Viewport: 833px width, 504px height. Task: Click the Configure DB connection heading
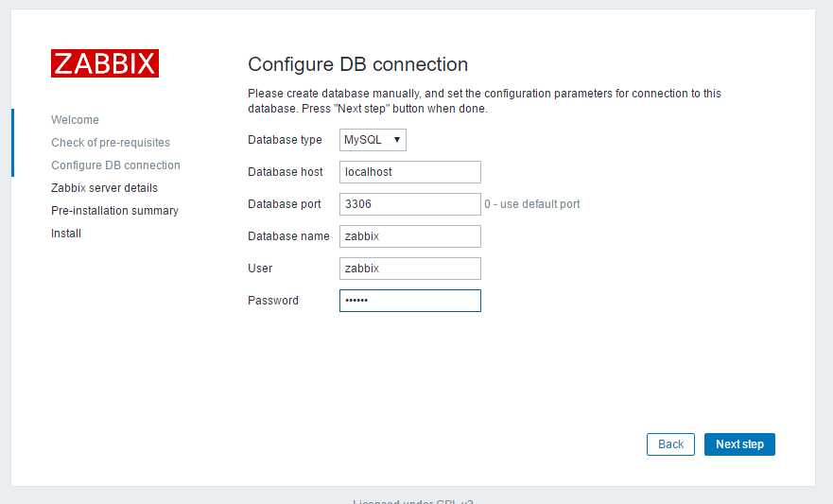[x=357, y=64]
